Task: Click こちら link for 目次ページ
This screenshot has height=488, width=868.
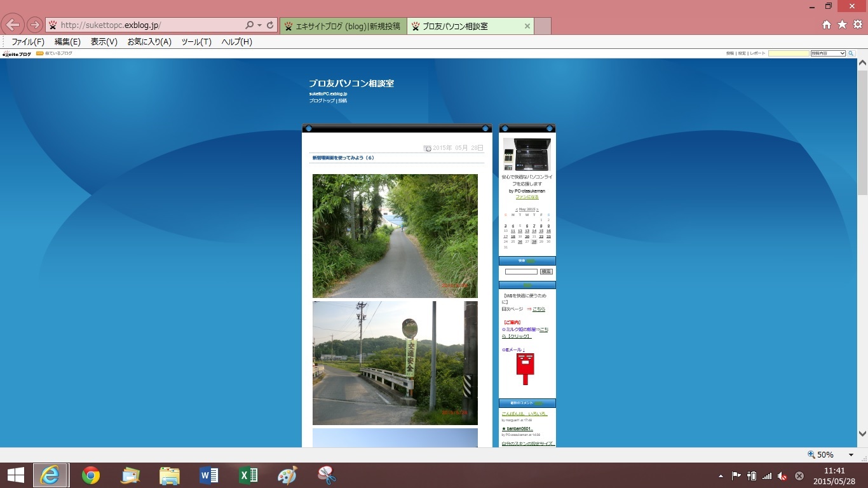Action: click(539, 309)
